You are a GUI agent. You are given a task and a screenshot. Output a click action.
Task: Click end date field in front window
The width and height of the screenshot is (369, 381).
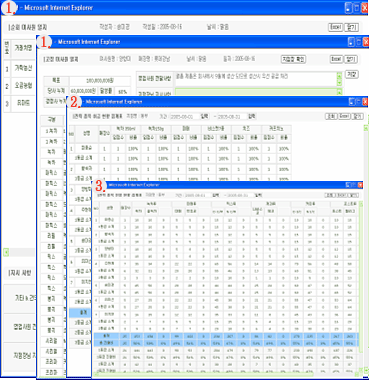(x=240, y=195)
